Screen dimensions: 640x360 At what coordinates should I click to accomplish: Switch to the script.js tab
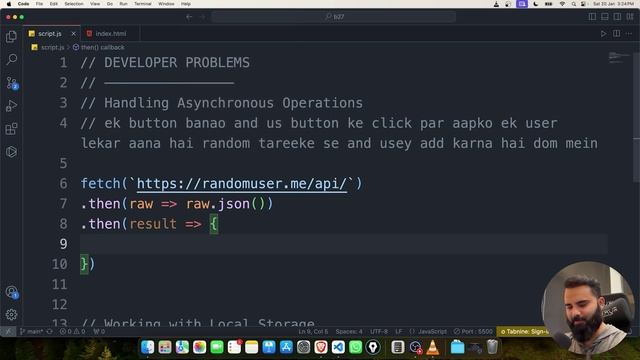click(x=50, y=34)
